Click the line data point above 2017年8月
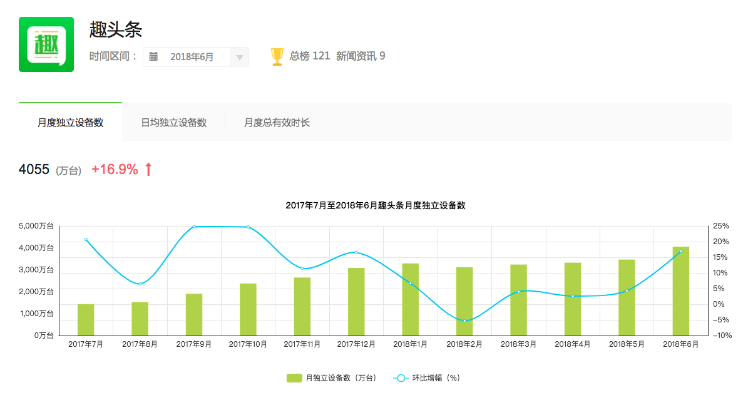This screenshot has height=400, width=748. click(x=140, y=284)
